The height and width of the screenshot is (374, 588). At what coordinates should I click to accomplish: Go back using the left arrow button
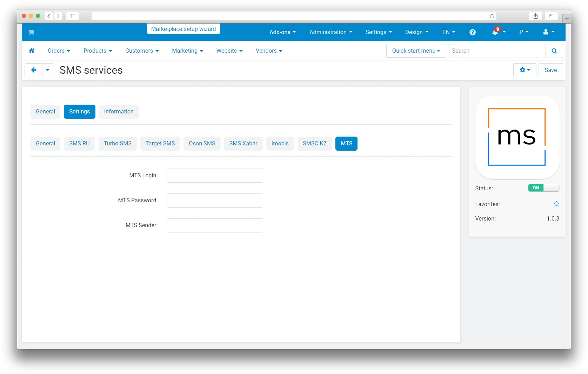[x=34, y=70]
